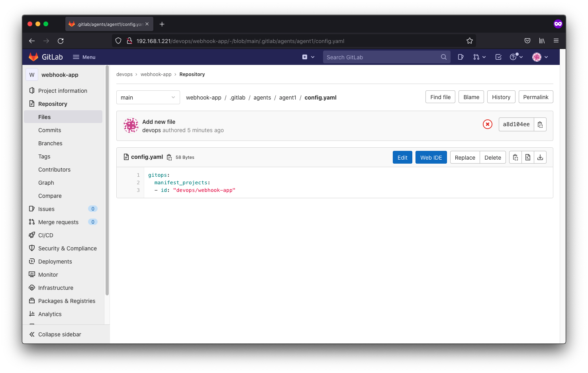
Task: Open the main branch selector dropdown
Action: point(148,98)
